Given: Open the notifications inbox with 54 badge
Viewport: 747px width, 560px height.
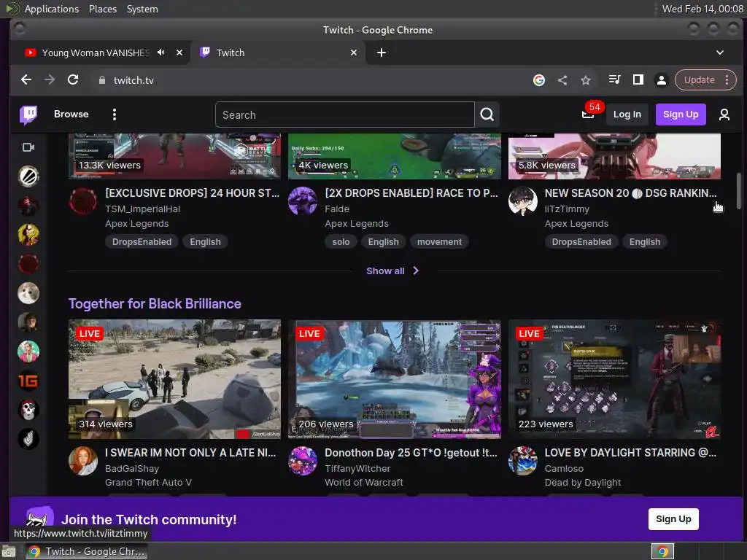Looking at the screenshot, I should point(588,114).
